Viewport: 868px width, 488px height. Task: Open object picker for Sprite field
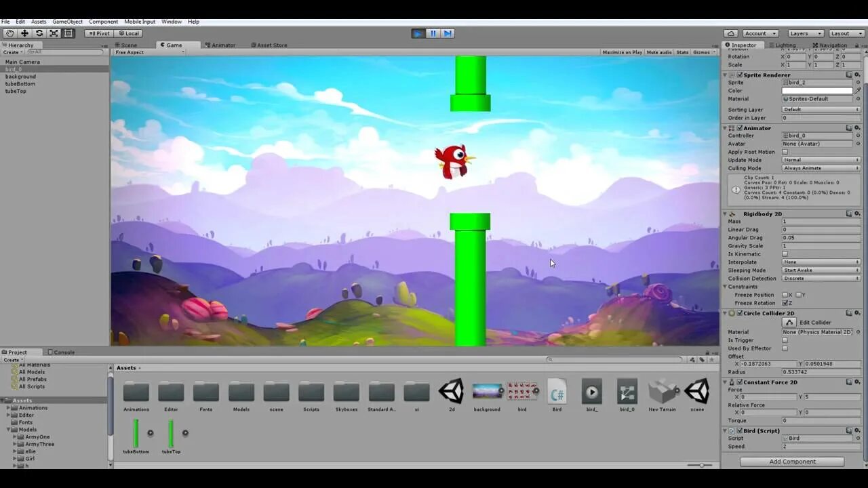[858, 82]
